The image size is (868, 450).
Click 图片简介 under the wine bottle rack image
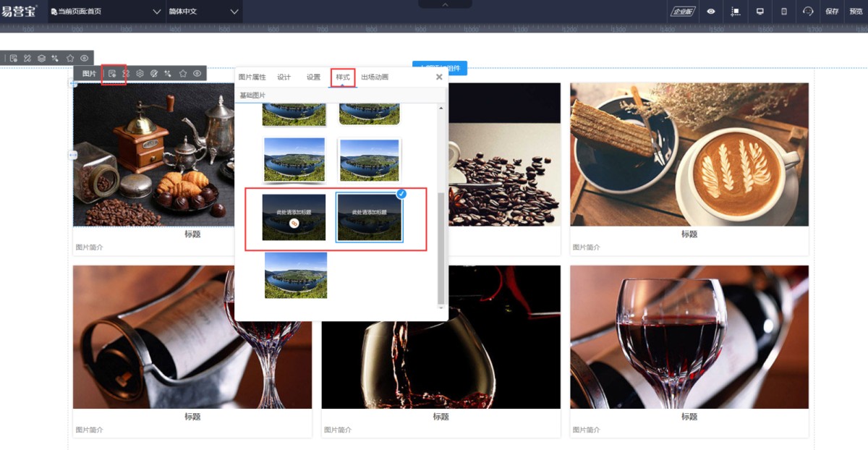[90, 430]
